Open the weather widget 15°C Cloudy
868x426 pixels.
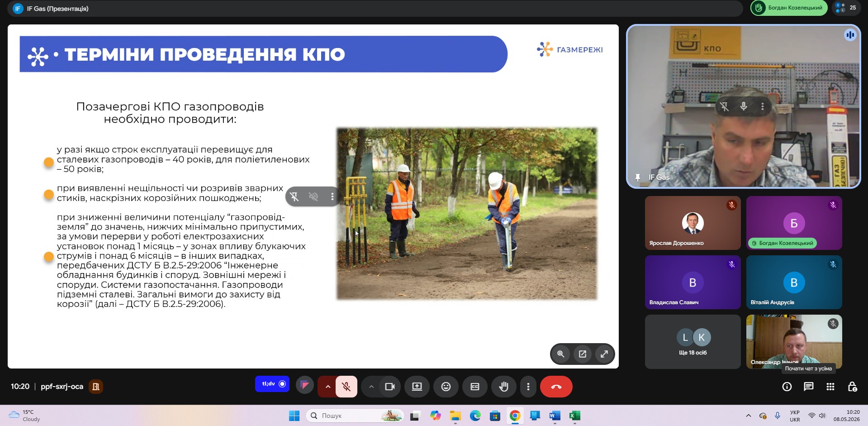pos(25,416)
